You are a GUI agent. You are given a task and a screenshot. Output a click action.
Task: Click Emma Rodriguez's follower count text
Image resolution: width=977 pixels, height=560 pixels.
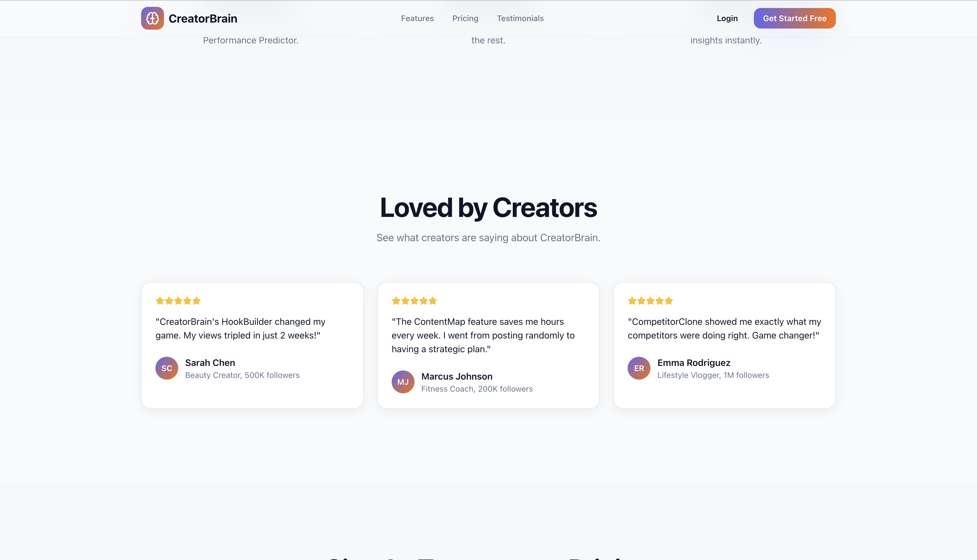tap(712, 375)
